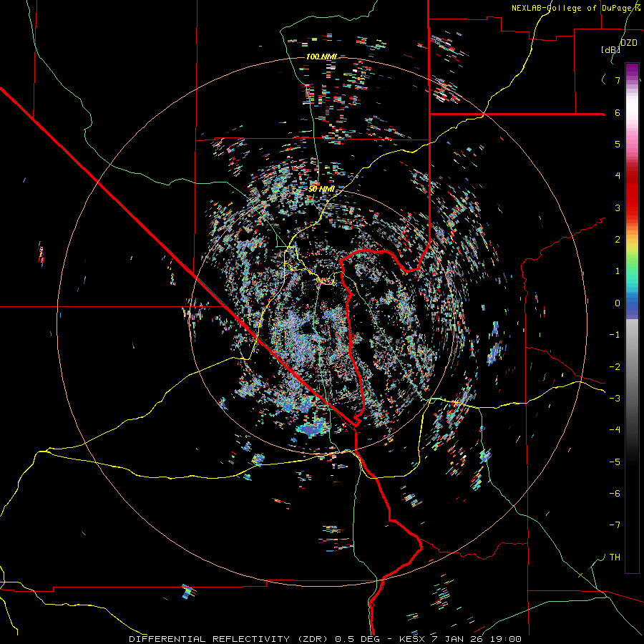Click the TH threshold label on the scale
This screenshot has height=644, width=644.
coord(615,557)
